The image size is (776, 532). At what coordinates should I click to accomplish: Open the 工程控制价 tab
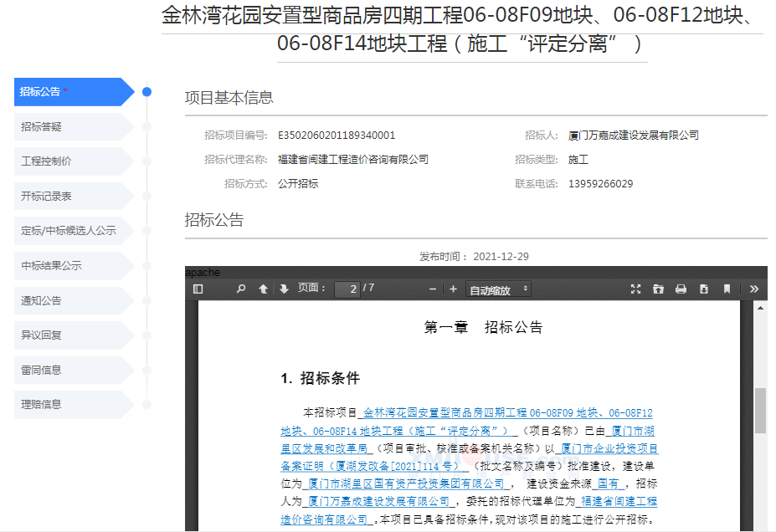(75, 161)
